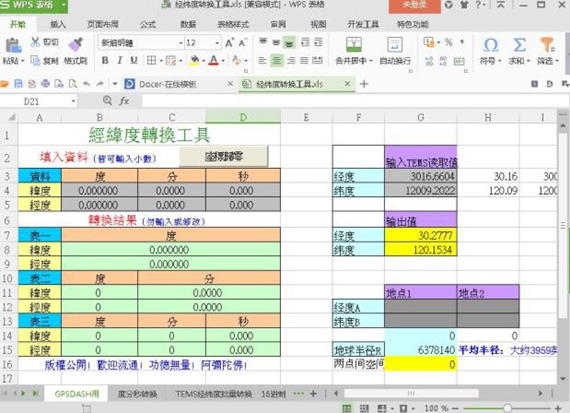Click the Sum sigma icon
Viewport: 570px width, 413px height.
click(x=519, y=45)
